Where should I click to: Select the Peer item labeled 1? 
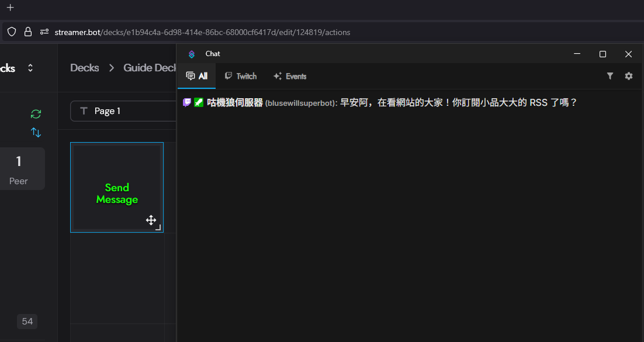coord(18,168)
